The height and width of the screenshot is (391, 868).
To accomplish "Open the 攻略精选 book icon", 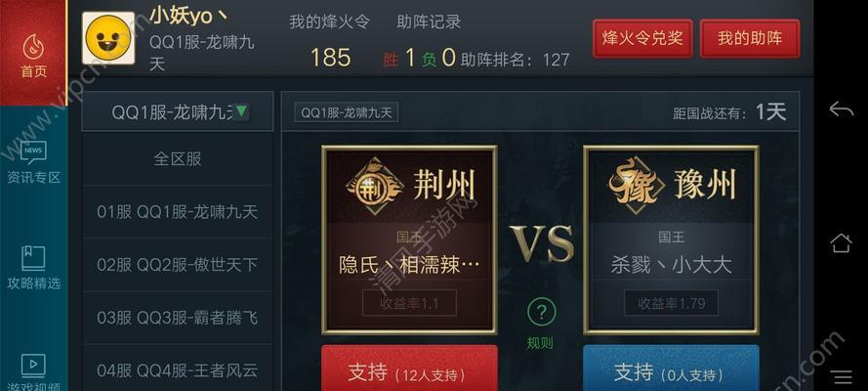I will [x=33, y=268].
